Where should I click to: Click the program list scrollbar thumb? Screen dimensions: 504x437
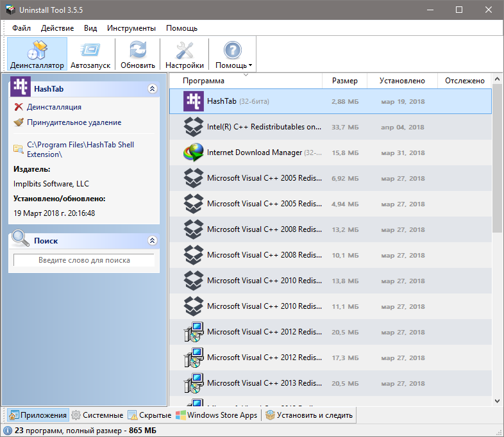point(497,158)
